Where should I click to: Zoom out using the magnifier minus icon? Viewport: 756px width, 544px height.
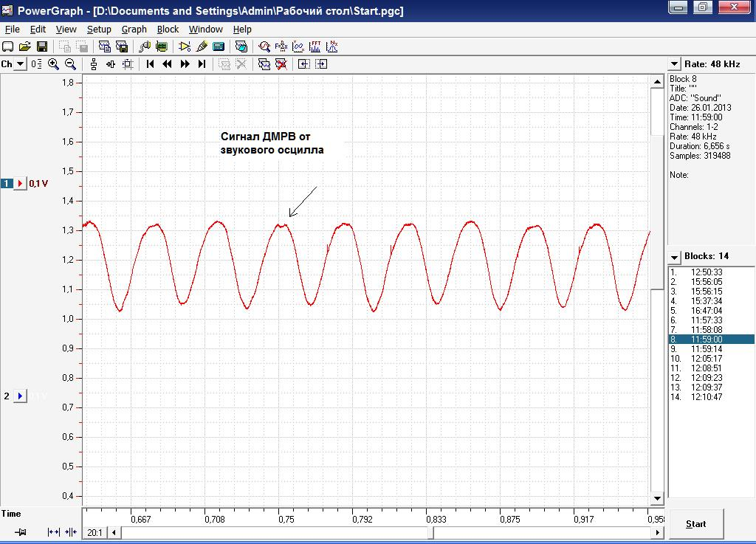coord(70,64)
